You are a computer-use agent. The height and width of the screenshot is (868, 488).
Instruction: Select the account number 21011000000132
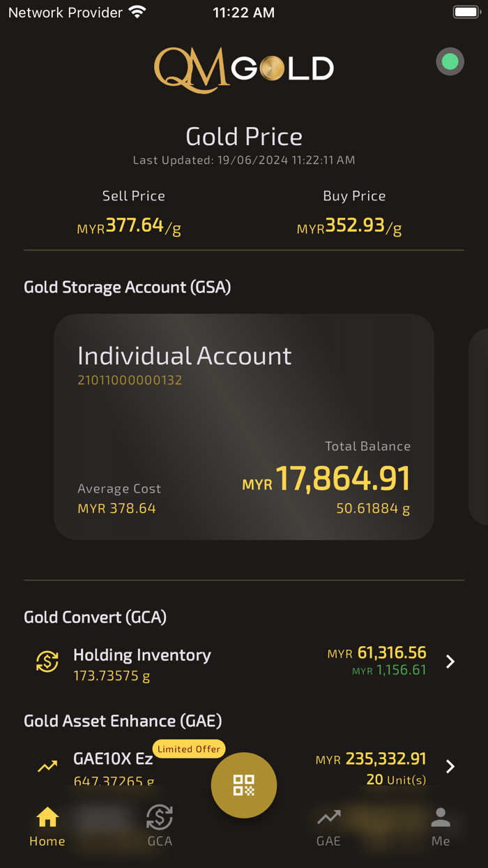[x=129, y=382]
